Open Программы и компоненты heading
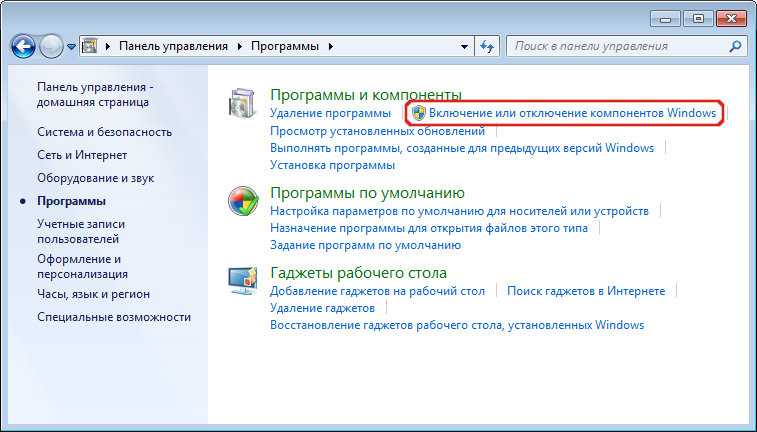This screenshot has width=757, height=432. (x=366, y=95)
